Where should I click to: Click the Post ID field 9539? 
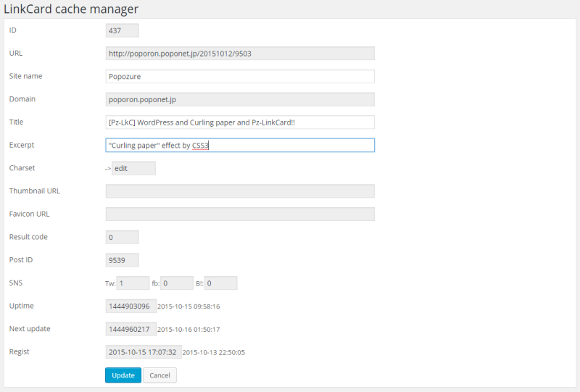(122, 260)
